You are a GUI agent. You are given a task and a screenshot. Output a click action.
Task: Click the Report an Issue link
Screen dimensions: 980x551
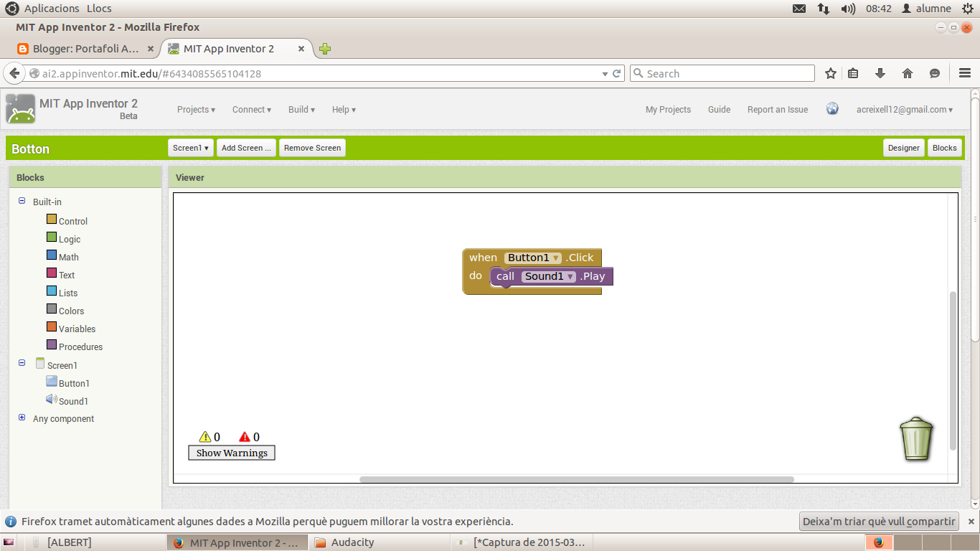pyautogui.click(x=778, y=110)
